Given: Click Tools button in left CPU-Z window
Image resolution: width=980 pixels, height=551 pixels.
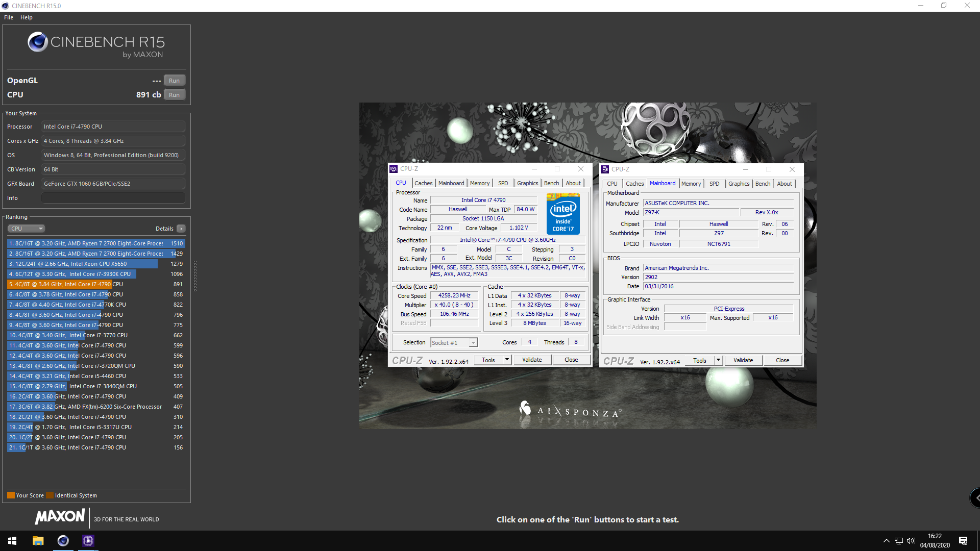Looking at the screenshot, I should point(488,360).
